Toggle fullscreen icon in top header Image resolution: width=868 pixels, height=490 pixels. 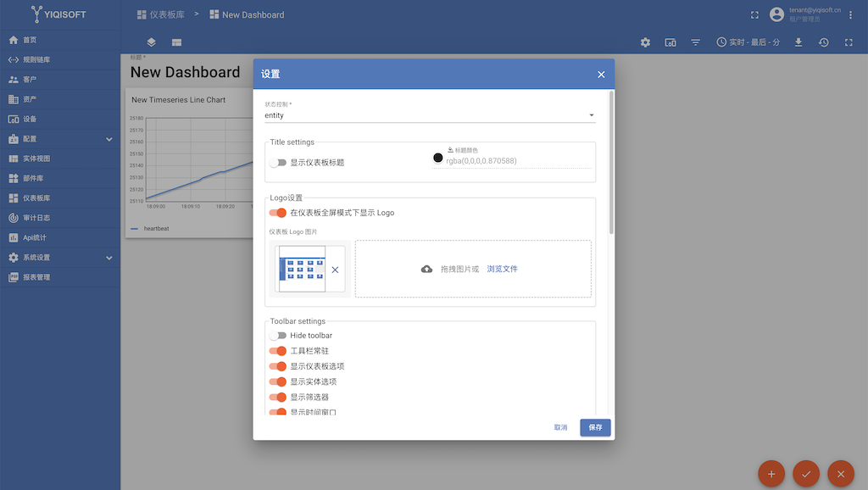point(754,15)
